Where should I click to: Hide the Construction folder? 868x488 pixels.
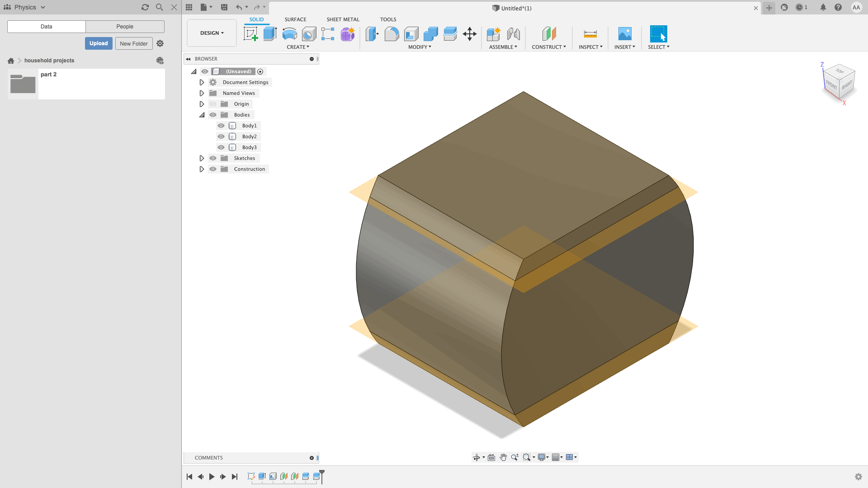(x=213, y=169)
